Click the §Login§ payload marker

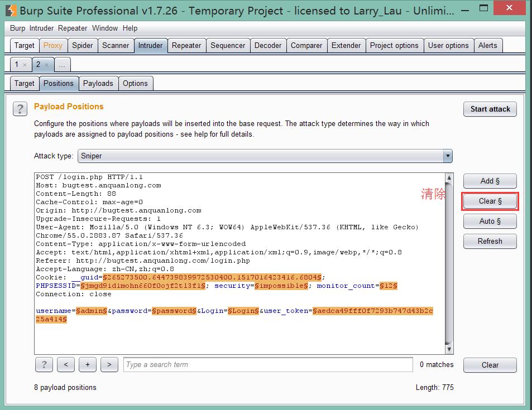[243, 311]
